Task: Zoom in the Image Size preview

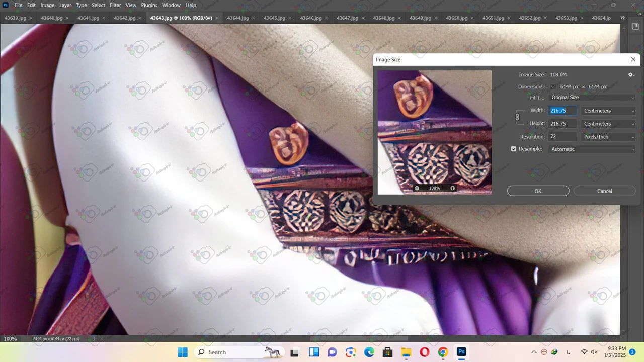Action: pos(452,188)
